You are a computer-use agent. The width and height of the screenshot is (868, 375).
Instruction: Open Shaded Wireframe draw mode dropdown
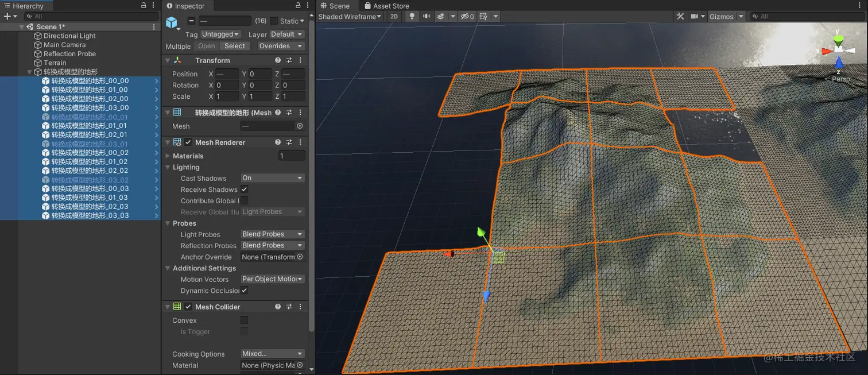[x=350, y=17]
